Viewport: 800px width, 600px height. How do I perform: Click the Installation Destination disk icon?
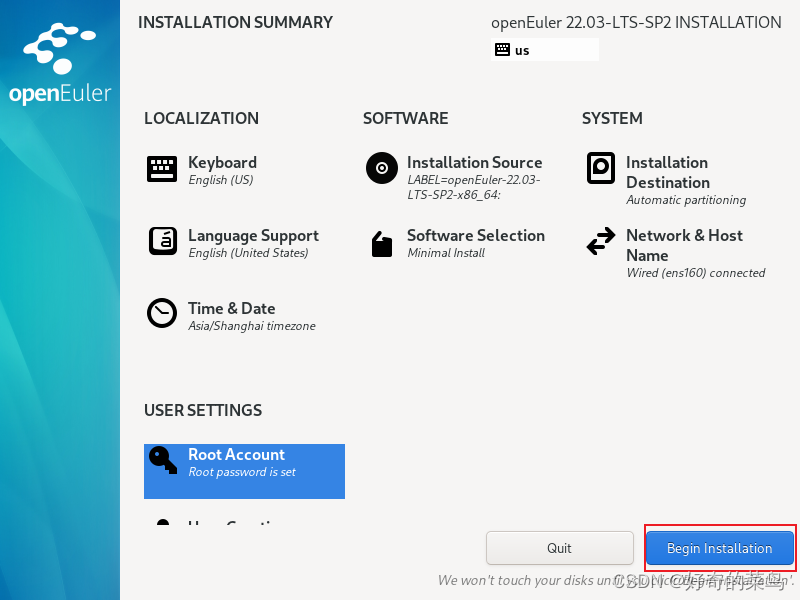pyautogui.click(x=601, y=167)
